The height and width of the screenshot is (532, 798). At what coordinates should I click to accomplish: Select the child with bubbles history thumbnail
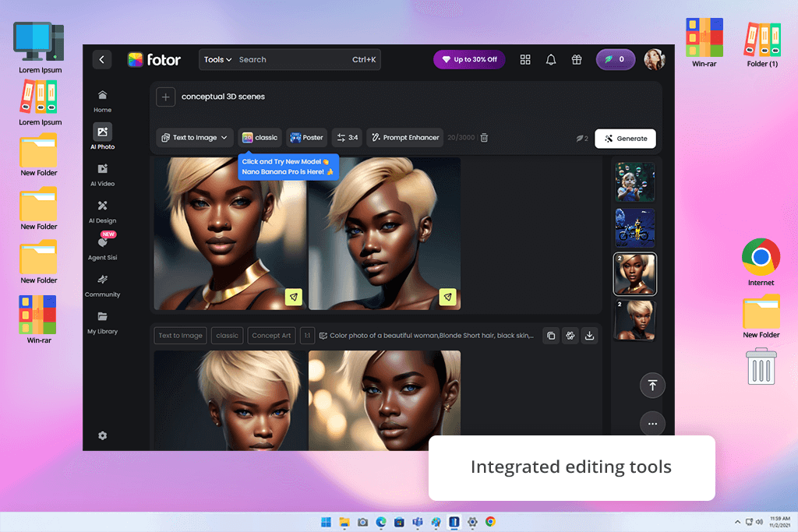click(x=634, y=182)
